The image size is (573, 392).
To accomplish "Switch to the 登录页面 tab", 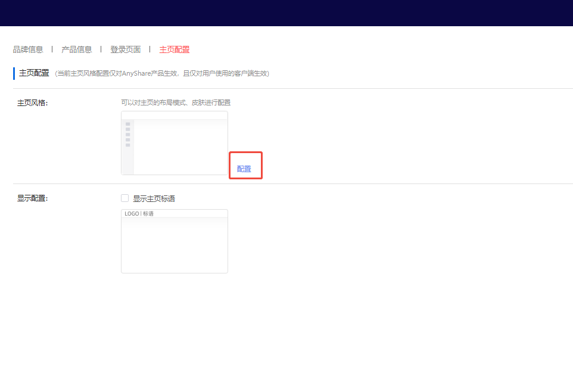I will (126, 49).
